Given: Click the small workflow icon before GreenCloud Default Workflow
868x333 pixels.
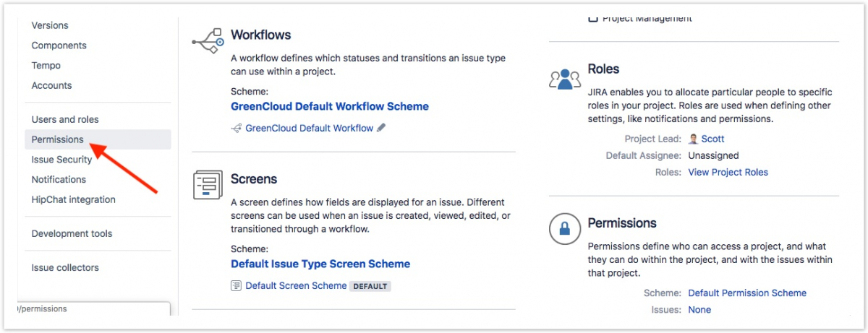Looking at the screenshot, I should (236, 129).
